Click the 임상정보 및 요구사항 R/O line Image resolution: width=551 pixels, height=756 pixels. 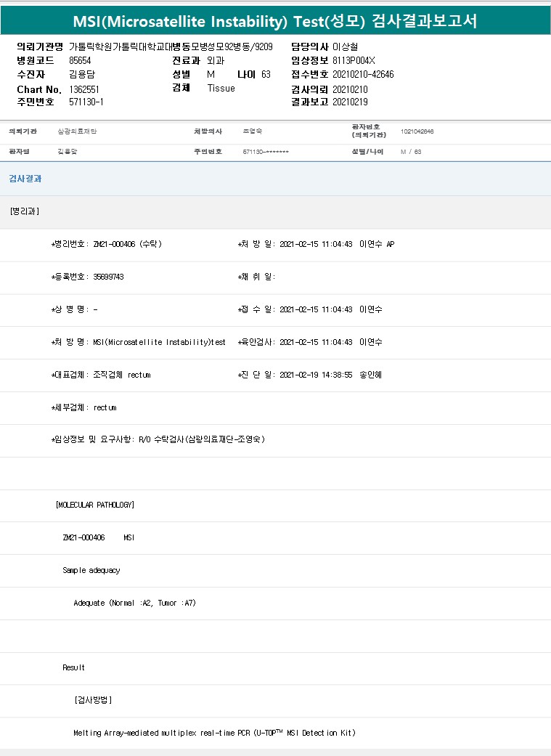tap(158, 440)
